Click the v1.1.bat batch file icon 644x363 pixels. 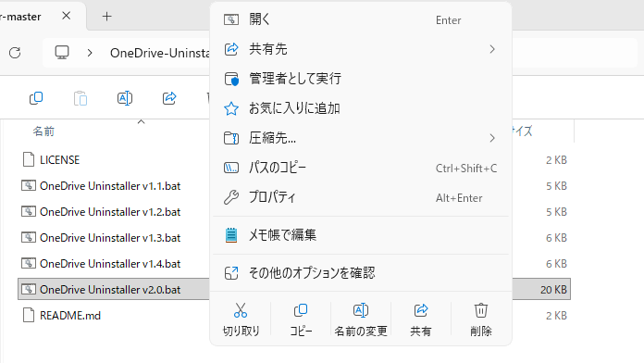click(29, 185)
